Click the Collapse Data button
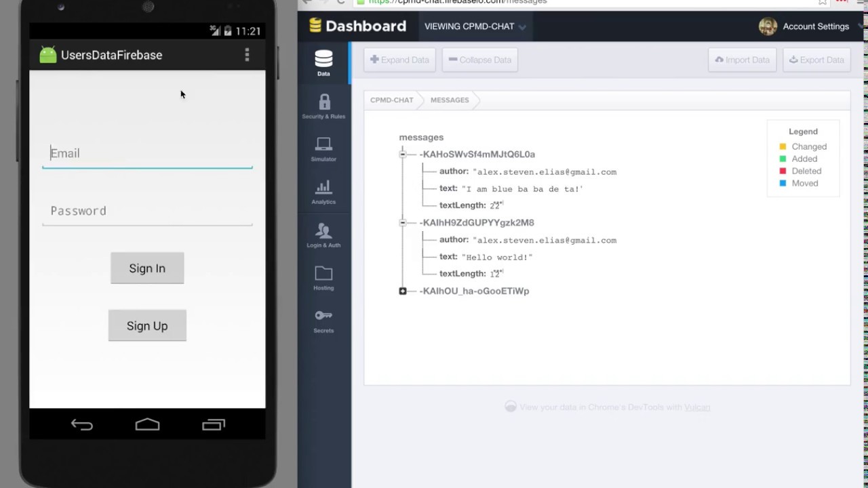This screenshot has height=488, width=868. [480, 60]
